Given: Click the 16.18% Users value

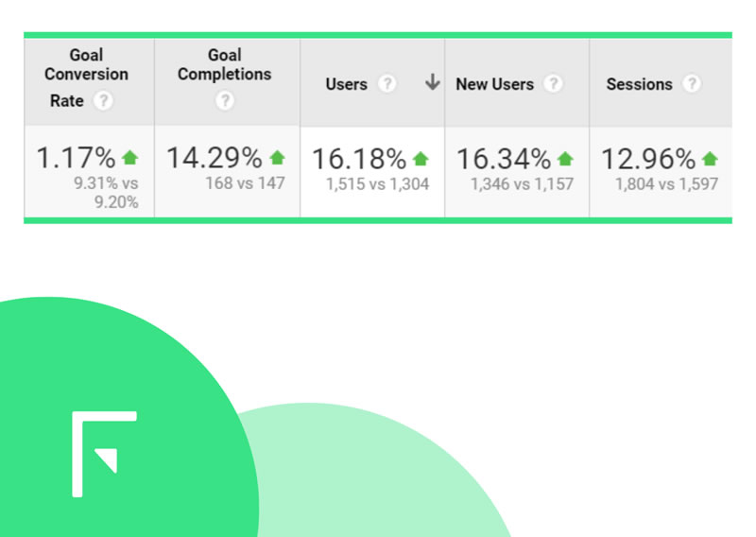Looking at the screenshot, I should coord(359,159).
